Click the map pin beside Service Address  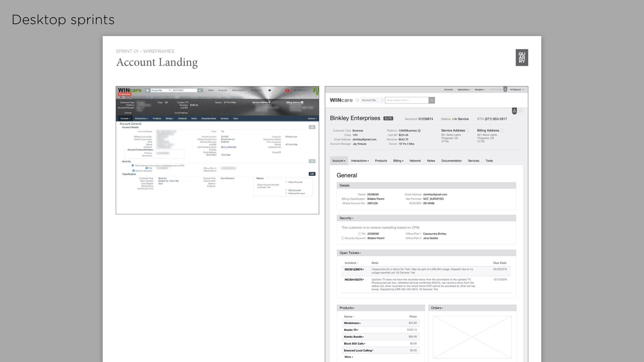269,102
